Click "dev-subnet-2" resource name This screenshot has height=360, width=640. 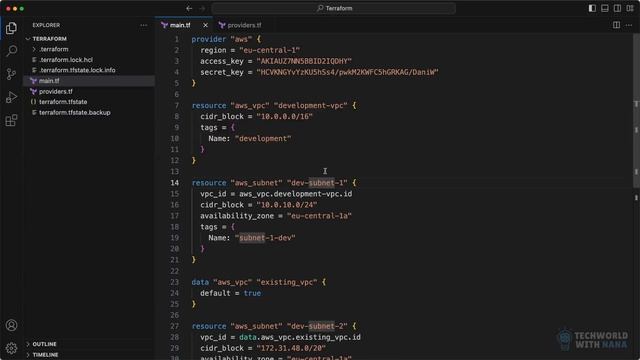317,326
